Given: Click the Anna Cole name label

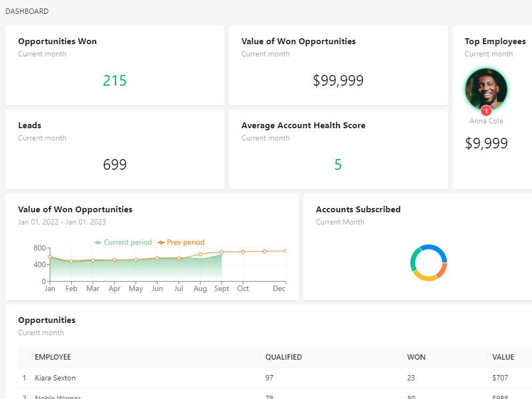Looking at the screenshot, I should pos(486,121).
